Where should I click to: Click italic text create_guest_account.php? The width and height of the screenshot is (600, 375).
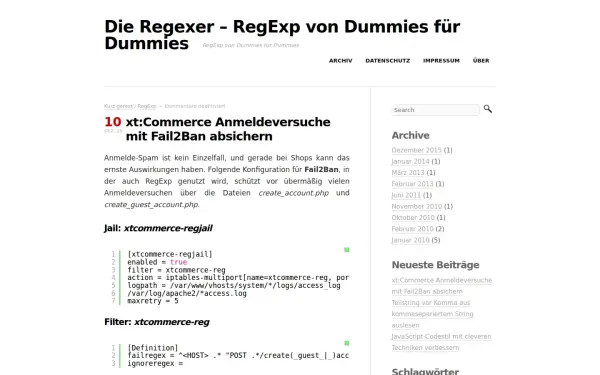[x=151, y=205]
